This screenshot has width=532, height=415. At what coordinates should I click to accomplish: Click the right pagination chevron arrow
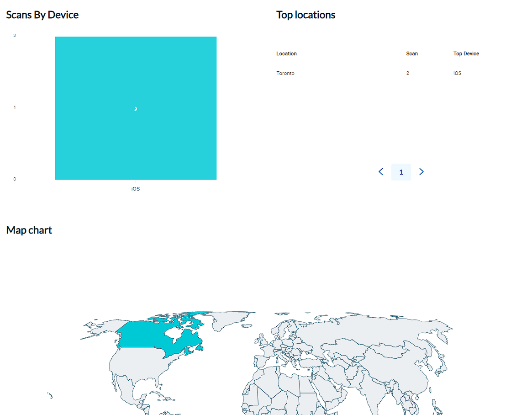421,172
